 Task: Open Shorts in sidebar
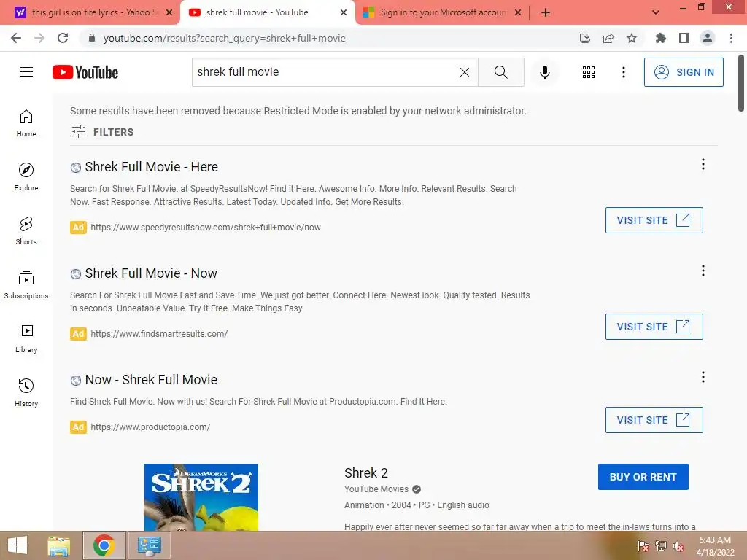tap(26, 231)
